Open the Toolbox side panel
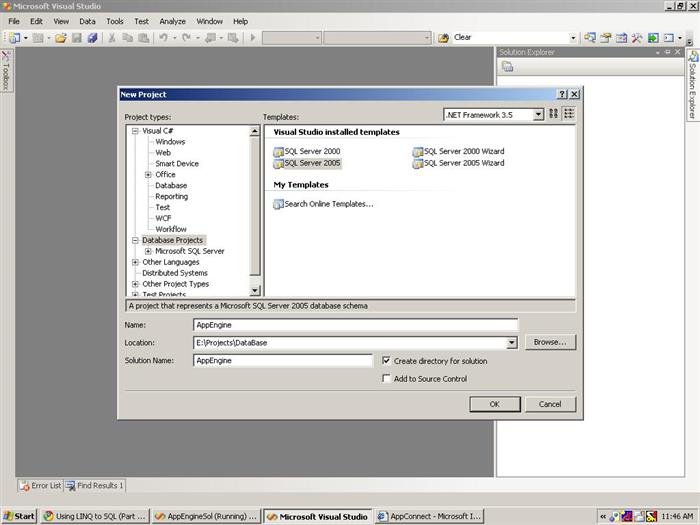 pos(6,71)
